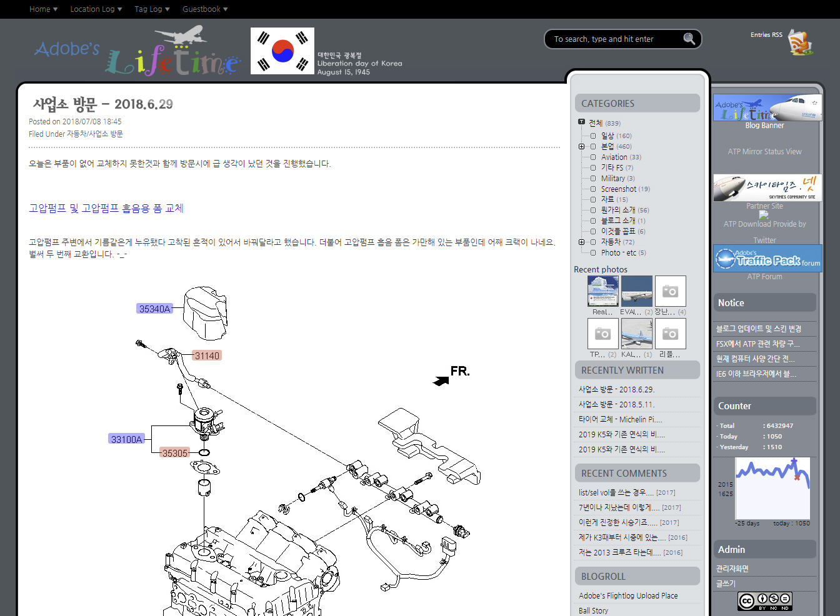Open recent post 타이어 교체 - Michelin Pi....
The image size is (840, 616).
[x=620, y=419]
